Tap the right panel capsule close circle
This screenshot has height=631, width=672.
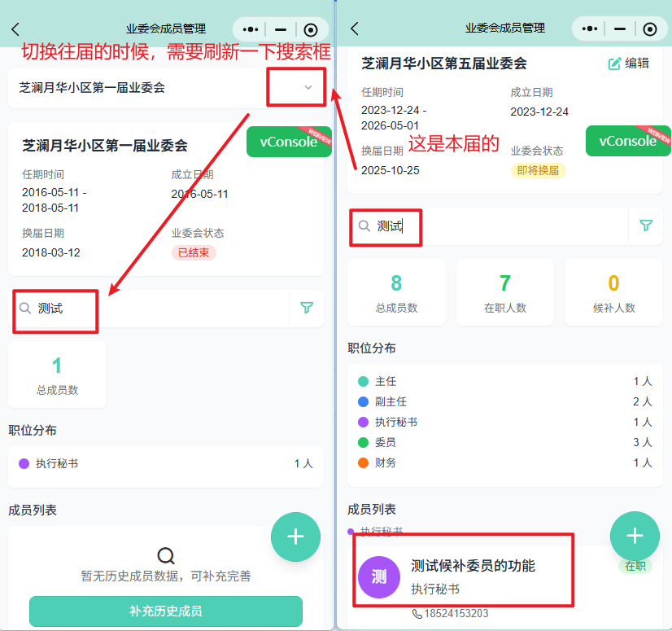(x=649, y=29)
